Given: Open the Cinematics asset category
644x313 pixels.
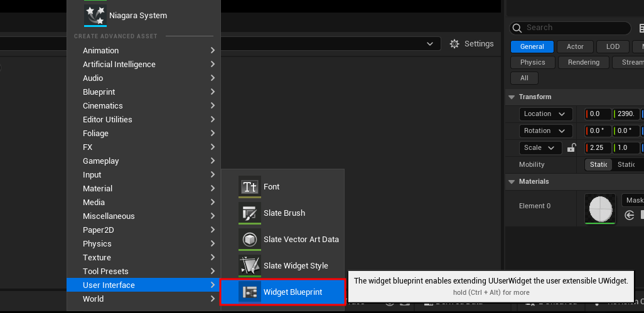Looking at the screenshot, I should pyautogui.click(x=144, y=105).
